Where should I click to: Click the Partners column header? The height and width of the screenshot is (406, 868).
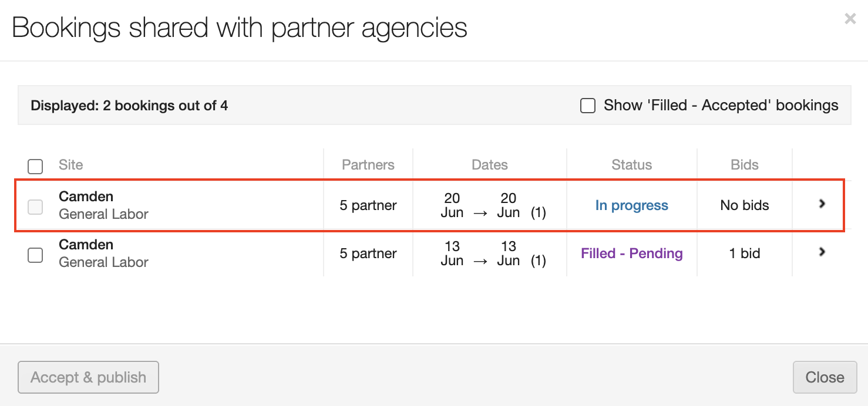pos(368,165)
